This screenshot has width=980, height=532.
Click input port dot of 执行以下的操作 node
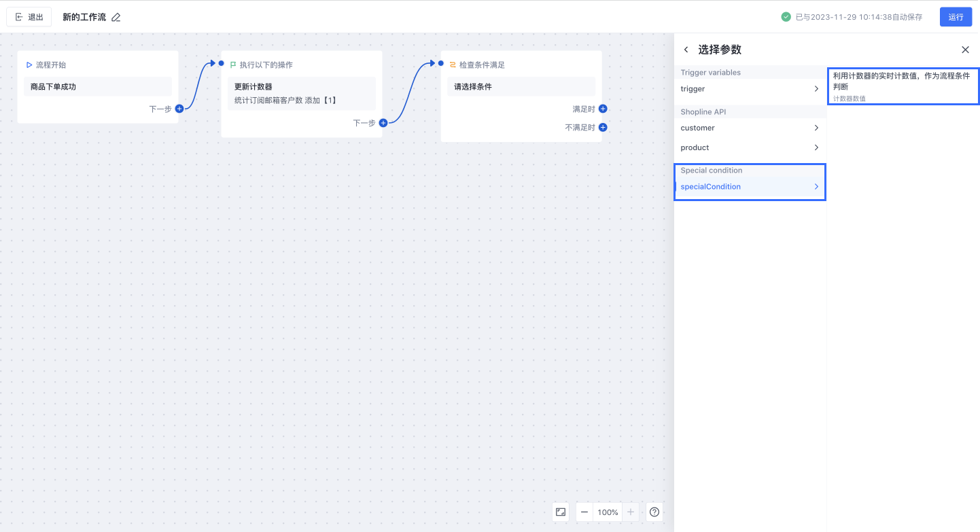tap(222, 63)
